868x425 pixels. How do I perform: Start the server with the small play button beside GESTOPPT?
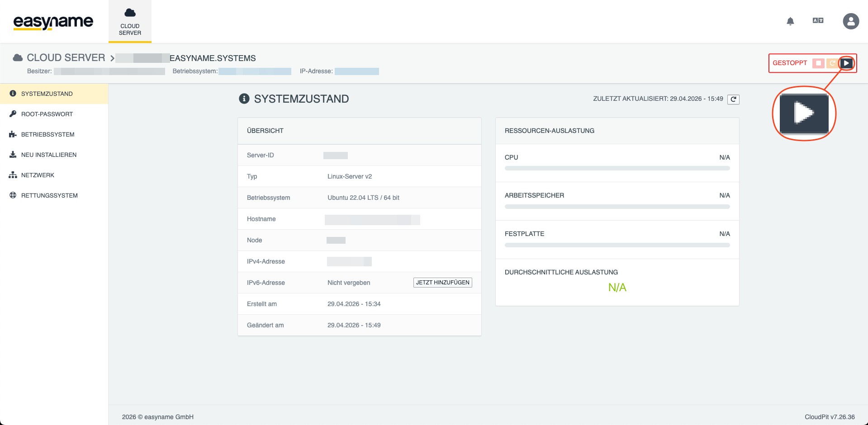point(846,63)
